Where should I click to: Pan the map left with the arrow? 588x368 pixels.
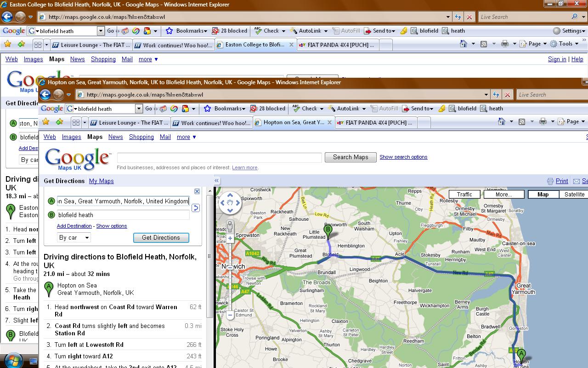coord(223,202)
